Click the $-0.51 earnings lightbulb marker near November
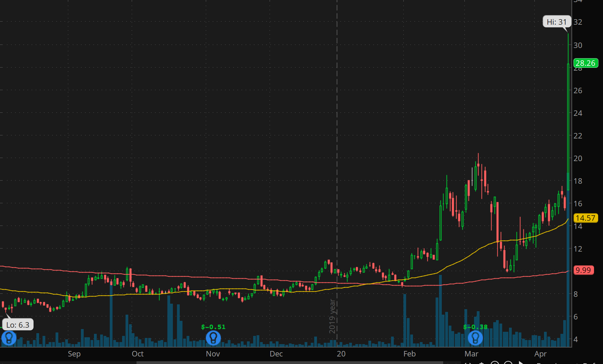The width and height of the screenshot is (603, 364). click(213, 338)
